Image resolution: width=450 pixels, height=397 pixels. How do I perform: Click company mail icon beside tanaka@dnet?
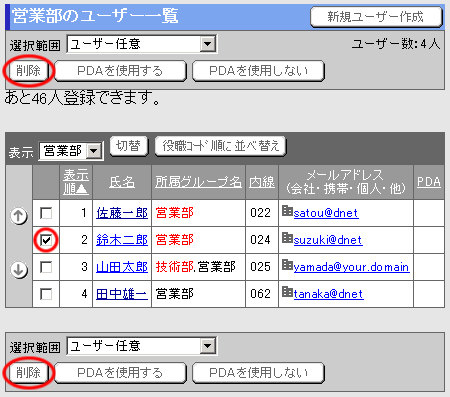coord(287,292)
